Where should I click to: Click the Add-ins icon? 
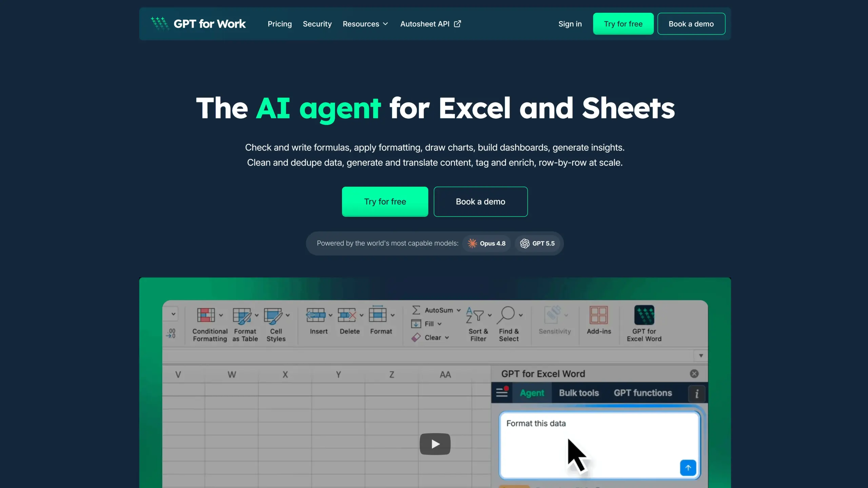click(598, 315)
